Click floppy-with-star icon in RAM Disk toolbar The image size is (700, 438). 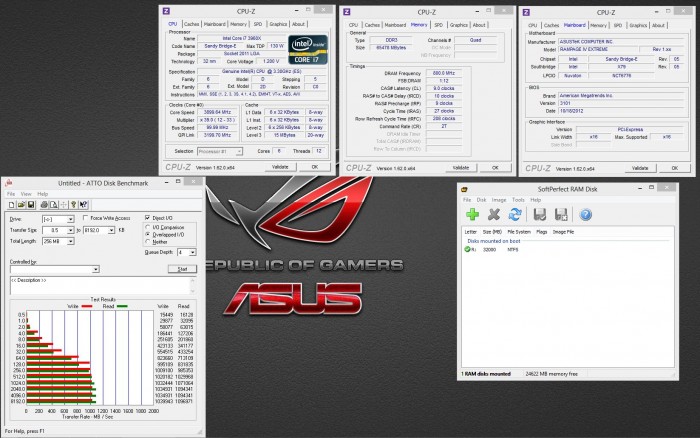point(561,215)
